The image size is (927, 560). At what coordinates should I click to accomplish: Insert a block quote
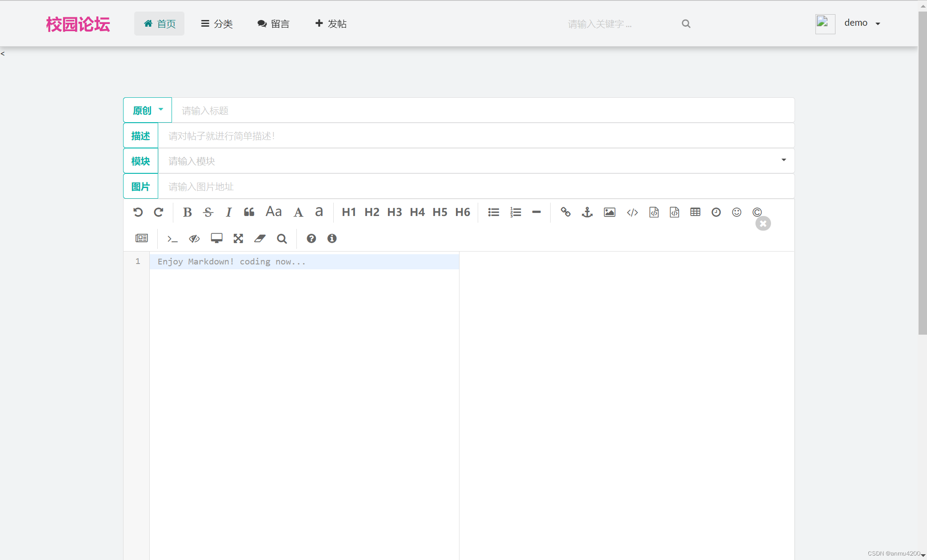tap(249, 212)
